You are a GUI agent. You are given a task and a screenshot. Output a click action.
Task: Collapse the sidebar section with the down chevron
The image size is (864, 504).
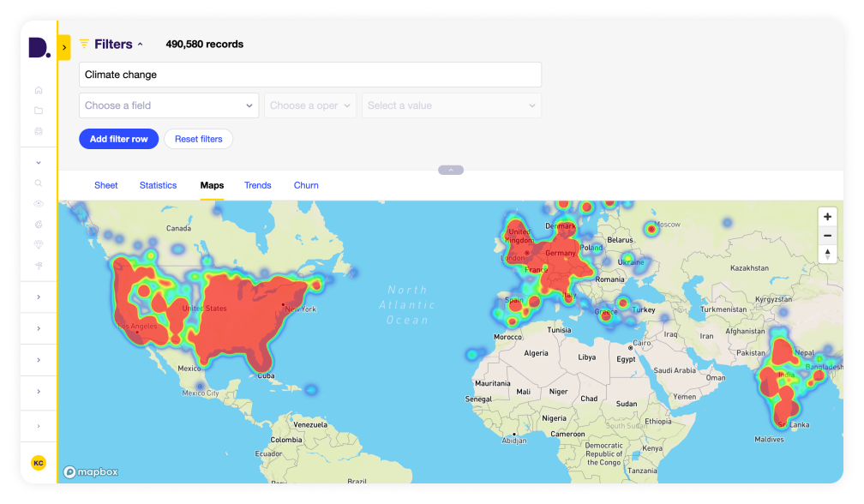[x=39, y=163]
